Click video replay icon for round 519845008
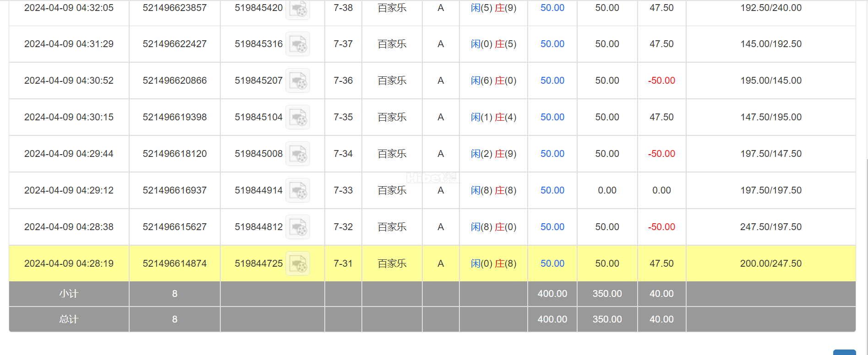This screenshot has height=355, width=868. pos(298,154)
